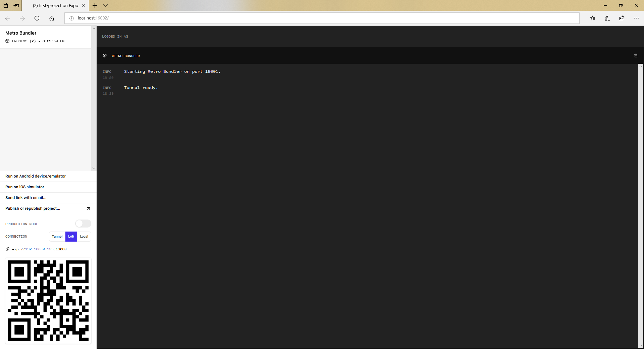Select the 'Starting Metro Bundler on port 19001' log
The width and height of the screenshot is (644, 349).
(x=172, y=72)
